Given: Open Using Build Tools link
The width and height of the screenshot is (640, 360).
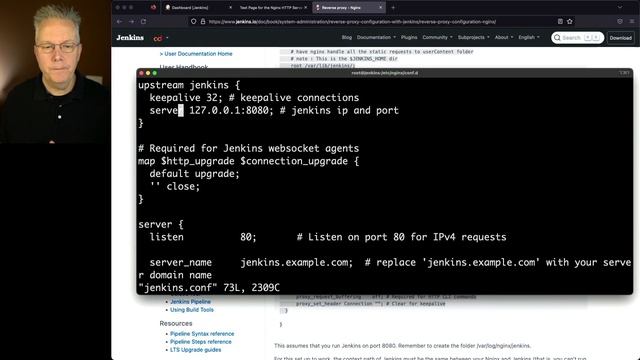Looking at the screenshot, I should point(192,310).
